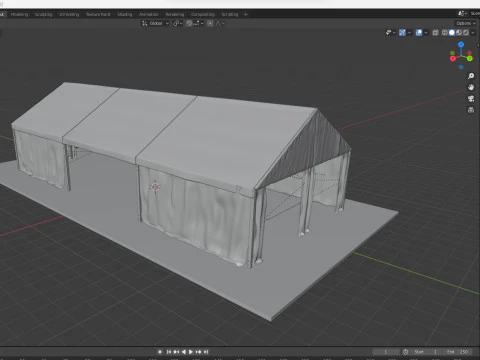Open the object type visibility dropdown
The image size is (480, 360).
point(390,32)
